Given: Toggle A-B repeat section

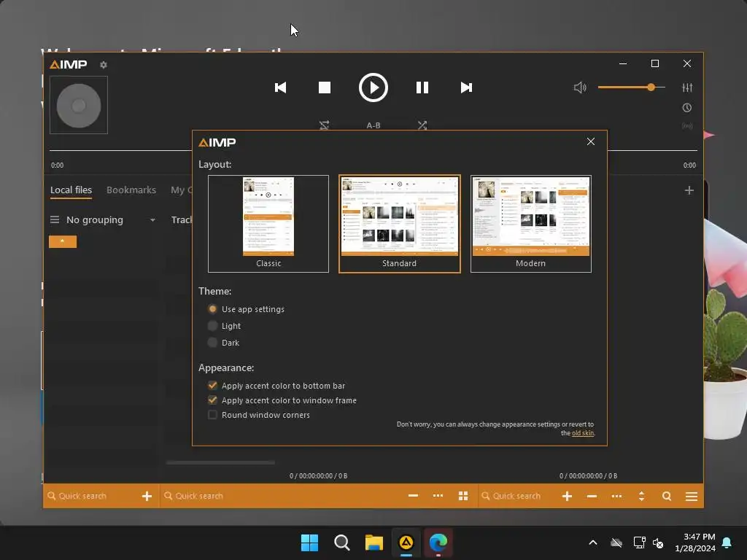Looking at the screenshot, I should click(x=373, y=125).
